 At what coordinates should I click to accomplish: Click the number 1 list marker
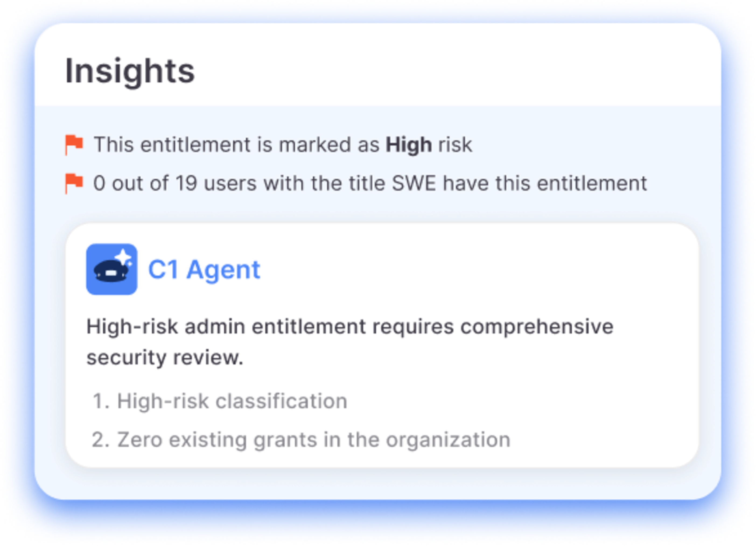[x=100, y=401]
